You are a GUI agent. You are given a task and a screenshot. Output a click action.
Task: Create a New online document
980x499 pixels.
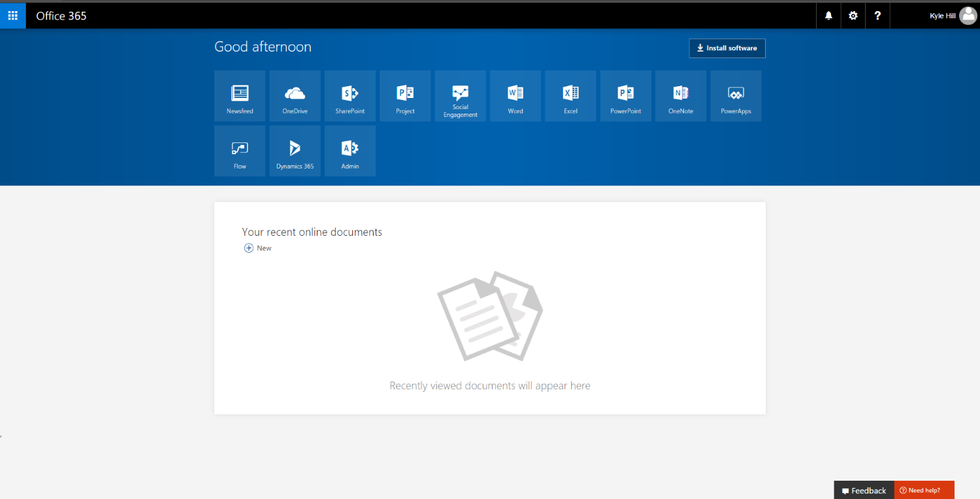[x=258, y=248]
